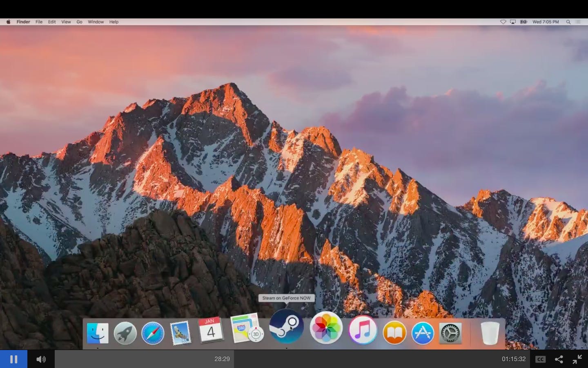Open the Finder menu in menu bar

23,22
